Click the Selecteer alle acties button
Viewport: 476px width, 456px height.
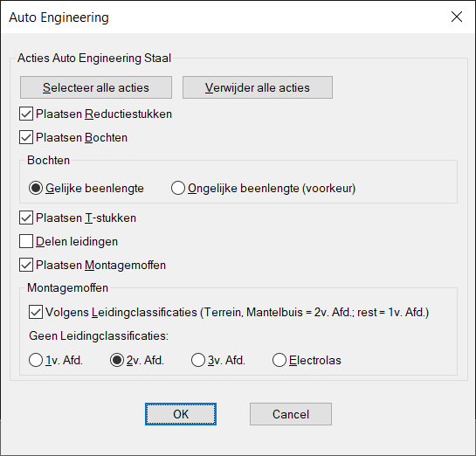(x=96, y=87)
